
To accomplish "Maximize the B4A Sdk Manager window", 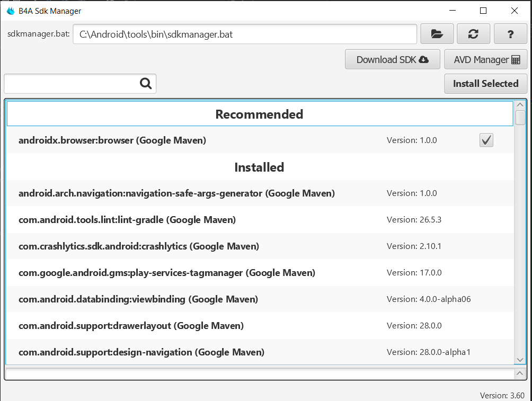I will tap(483, 11).
